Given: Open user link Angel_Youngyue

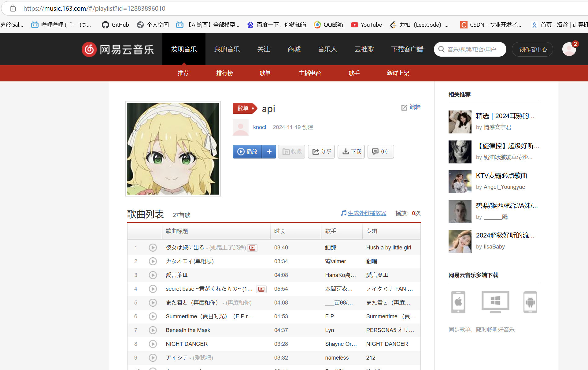Looking at the screenshot, I should (x=504, y=187).
